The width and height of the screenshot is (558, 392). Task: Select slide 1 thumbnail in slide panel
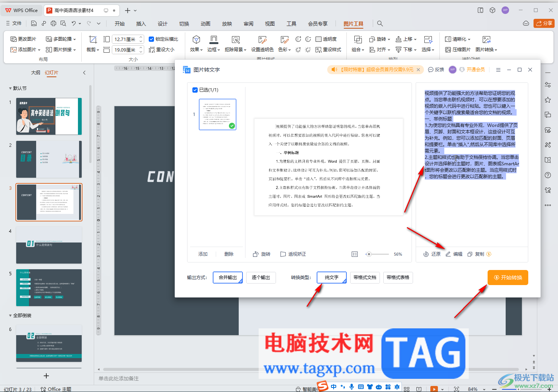[49, 116]
